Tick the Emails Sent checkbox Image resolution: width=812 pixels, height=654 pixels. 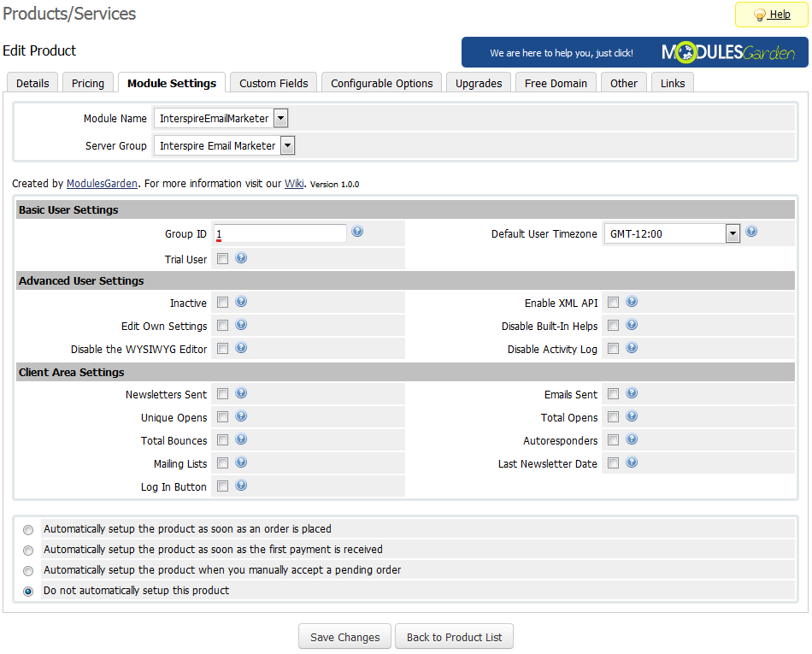pyautogui.click(x=613, y=394)
